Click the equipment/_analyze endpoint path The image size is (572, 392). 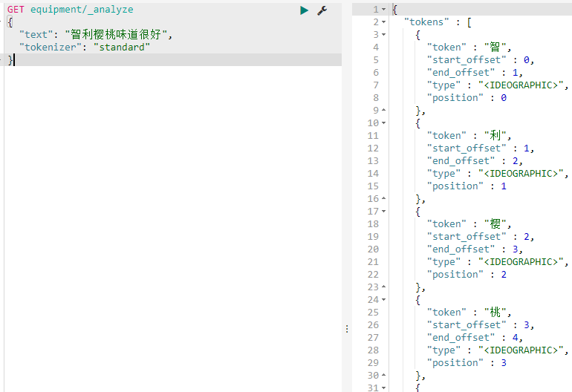coord(82,10)
